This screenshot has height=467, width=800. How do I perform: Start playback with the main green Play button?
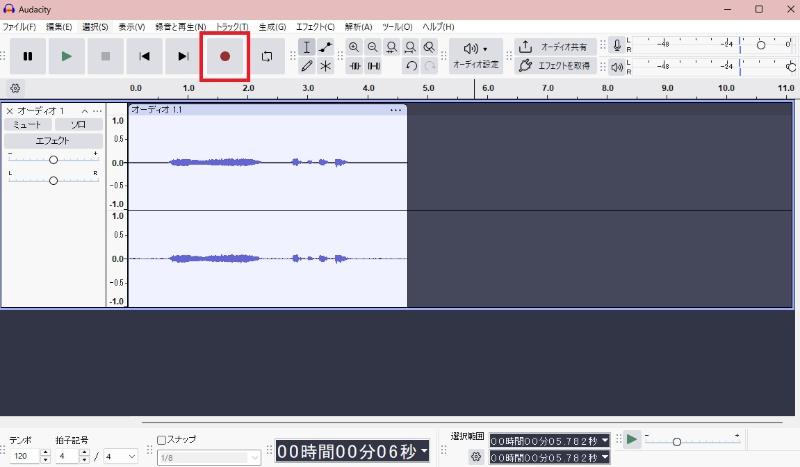66,56
